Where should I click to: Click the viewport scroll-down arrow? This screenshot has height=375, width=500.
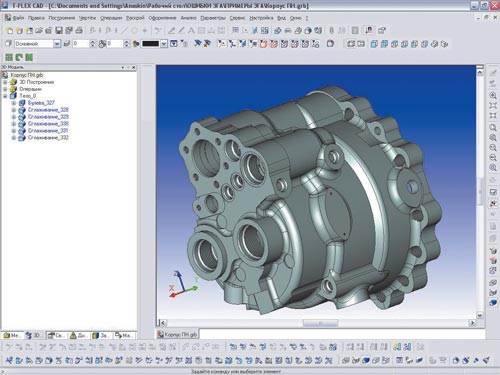click(x=480, y=315)
